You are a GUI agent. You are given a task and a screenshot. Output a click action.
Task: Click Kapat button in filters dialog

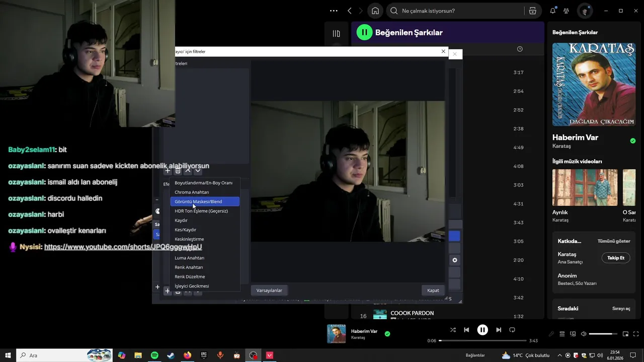(433, 290)
